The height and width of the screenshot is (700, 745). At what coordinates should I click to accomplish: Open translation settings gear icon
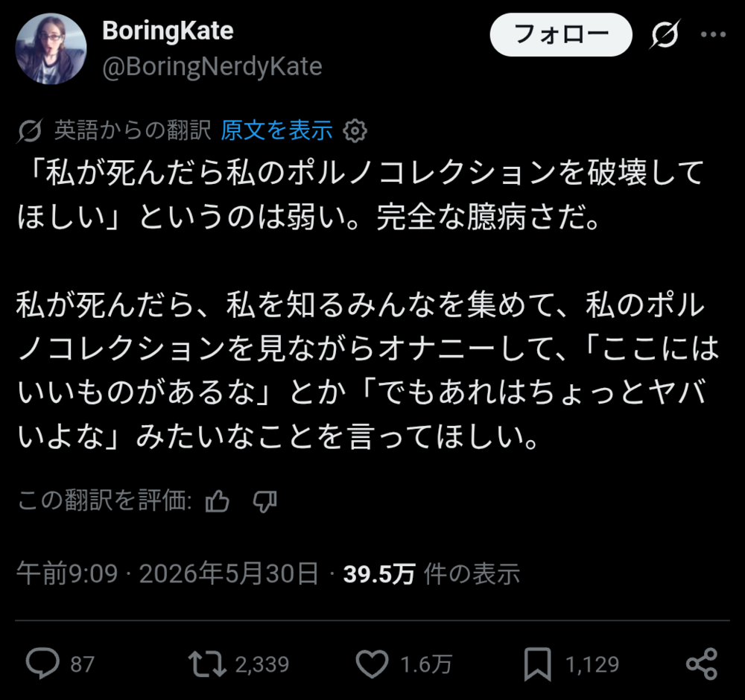[x=355, y=130]
